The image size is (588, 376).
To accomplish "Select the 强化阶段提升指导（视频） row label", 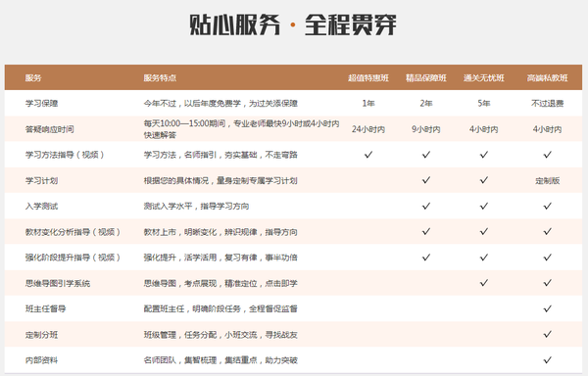I will click(73, 258).
